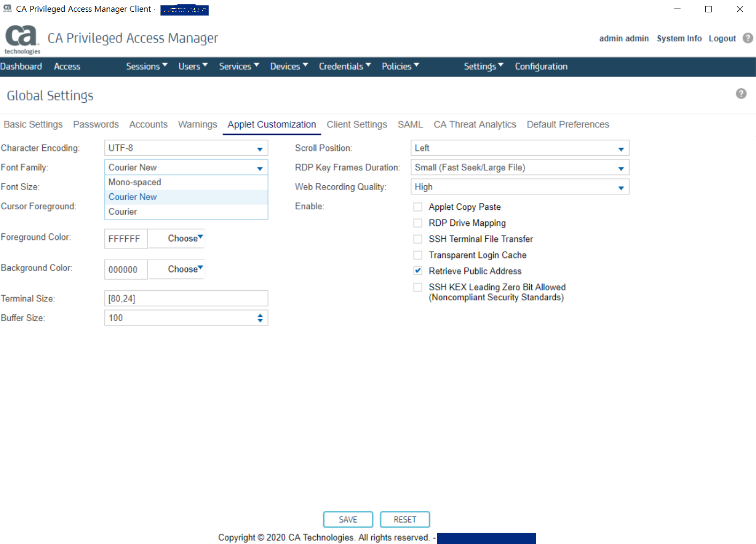Open the Credentials menu
The width and height of the screenshot is (756, 544).
[344, 66]
